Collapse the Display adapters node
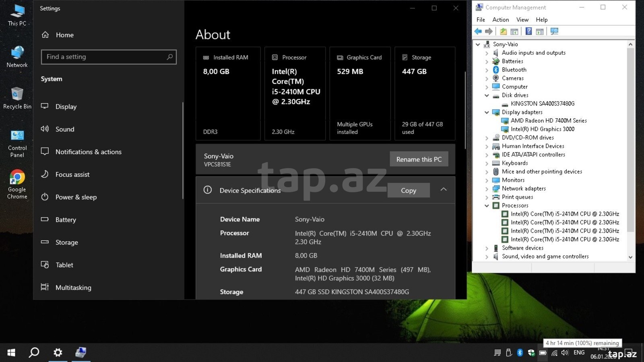 tap(487, 112)
